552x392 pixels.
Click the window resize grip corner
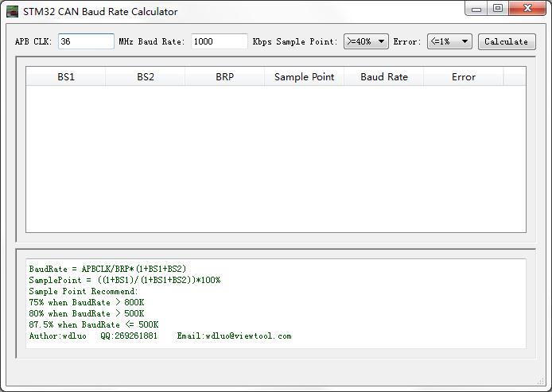tap(546, 386)
